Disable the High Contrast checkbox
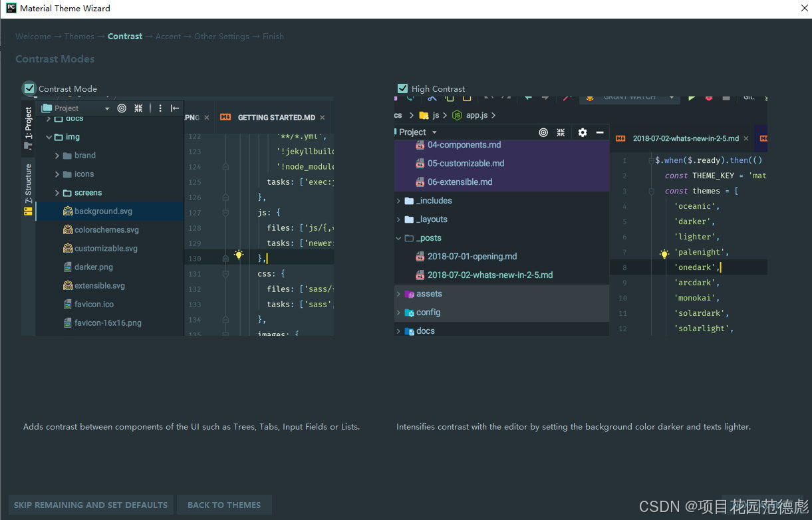 [402, 88]
